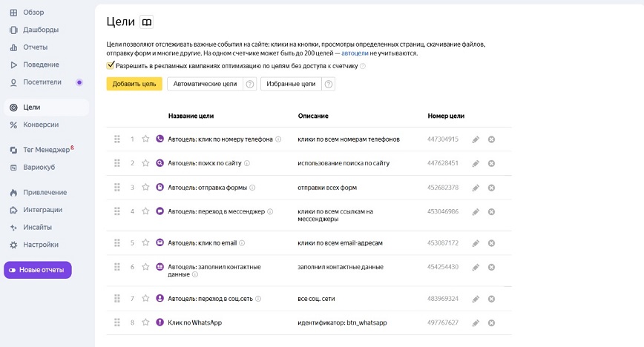644x347 pixels.
Task: Click info icon beside клик по email
Action: (242, 242)
